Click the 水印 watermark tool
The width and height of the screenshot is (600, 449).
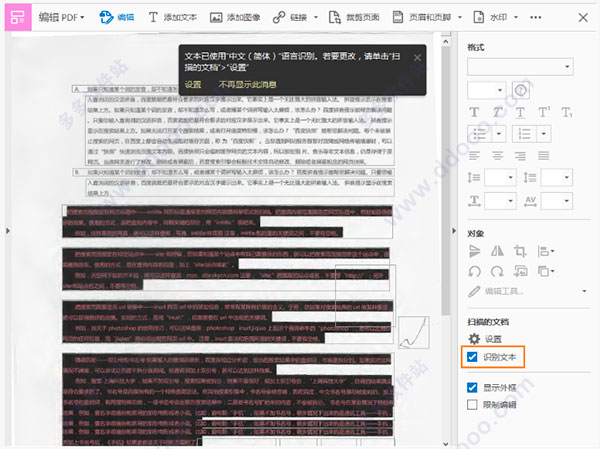coord(490,17)
